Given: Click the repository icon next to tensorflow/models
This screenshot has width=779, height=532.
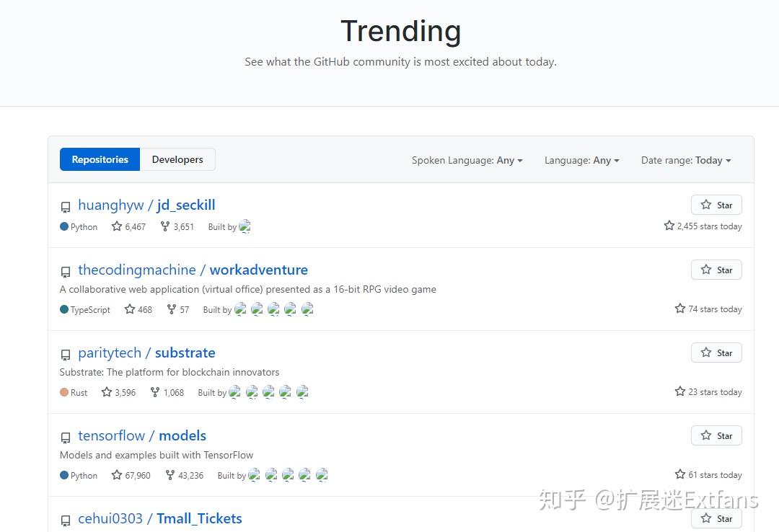Looking at the screenshot, I should tap(66, 438).
